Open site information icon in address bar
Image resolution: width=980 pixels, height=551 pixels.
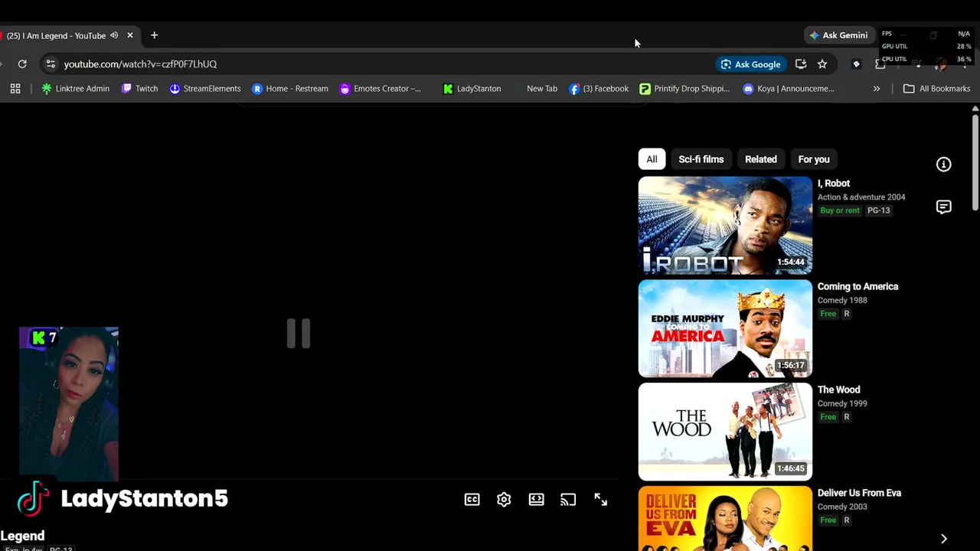click(x=51, y=64)
